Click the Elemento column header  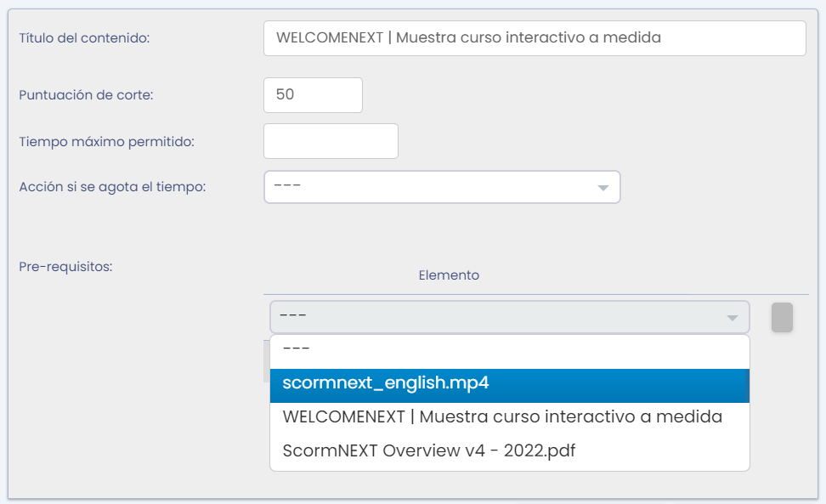449,275
